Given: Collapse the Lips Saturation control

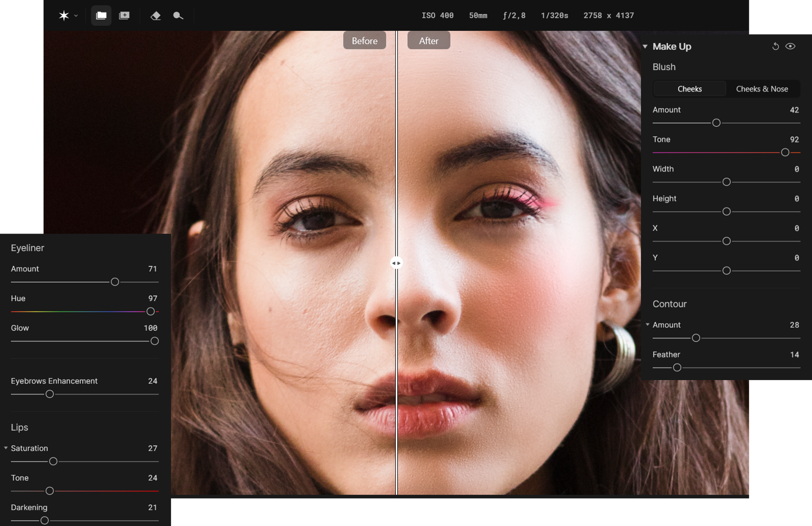Looking at the screenshot, I should (x=6, y=448).
